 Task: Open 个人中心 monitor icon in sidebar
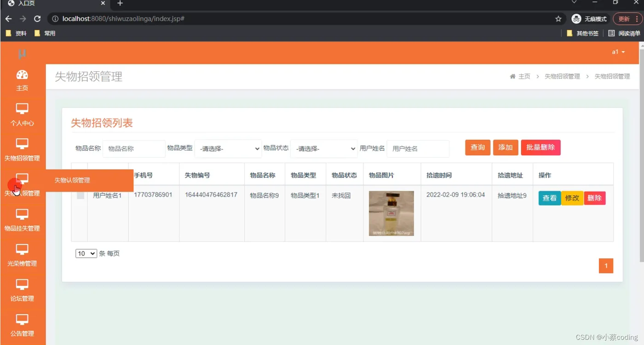tap(22, 109)
